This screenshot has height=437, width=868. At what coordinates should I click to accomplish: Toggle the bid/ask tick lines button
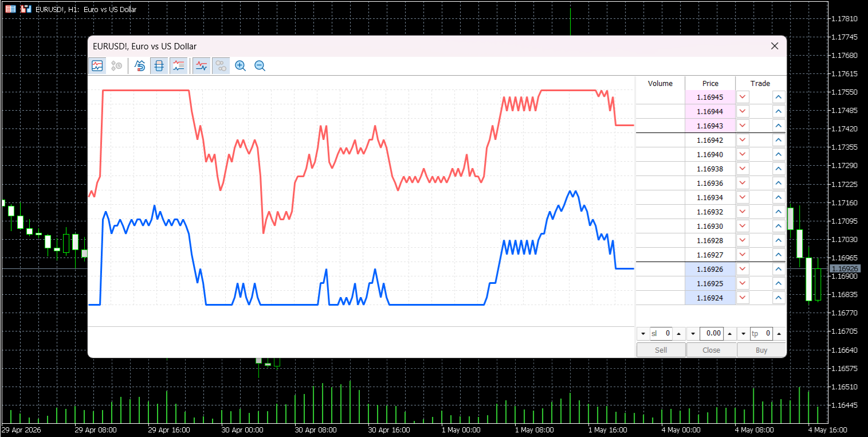pyautogui.click(x=201, y=66)
